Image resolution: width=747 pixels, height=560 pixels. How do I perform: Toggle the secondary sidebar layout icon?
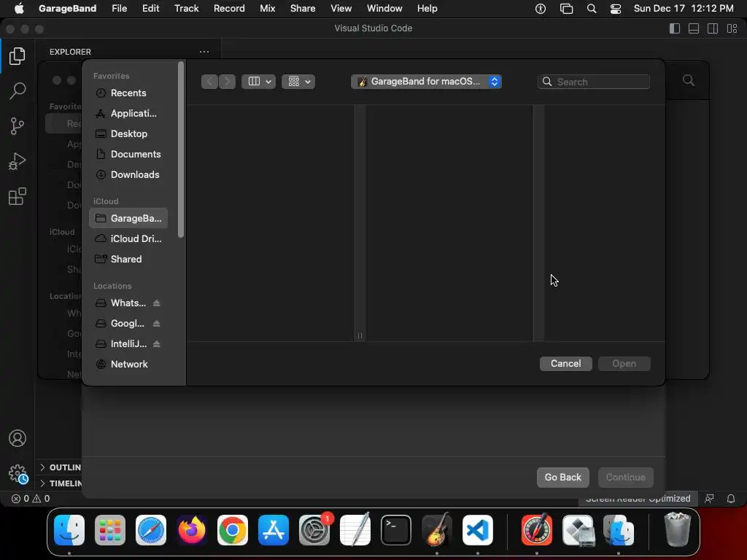coord(713,28)
